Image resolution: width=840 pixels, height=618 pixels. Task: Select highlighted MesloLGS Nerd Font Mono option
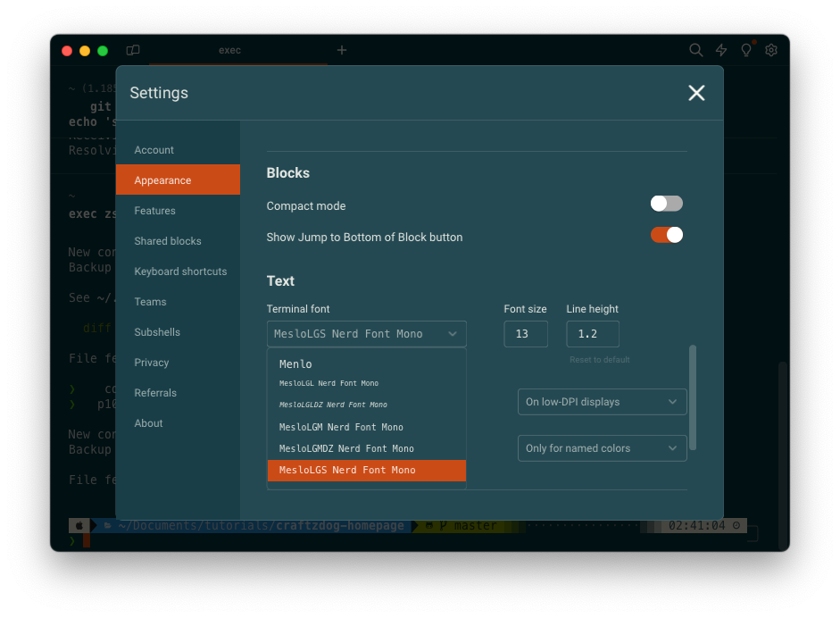[366, 470]
